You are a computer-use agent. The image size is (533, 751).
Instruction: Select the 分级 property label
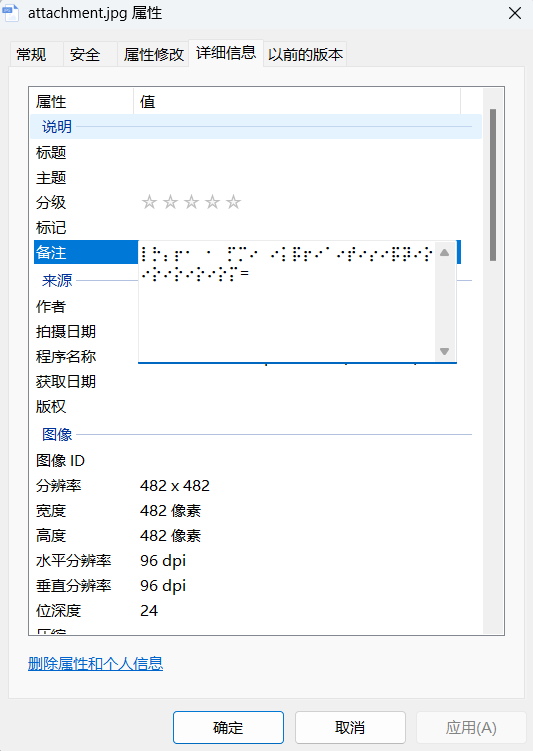(51, 203)
